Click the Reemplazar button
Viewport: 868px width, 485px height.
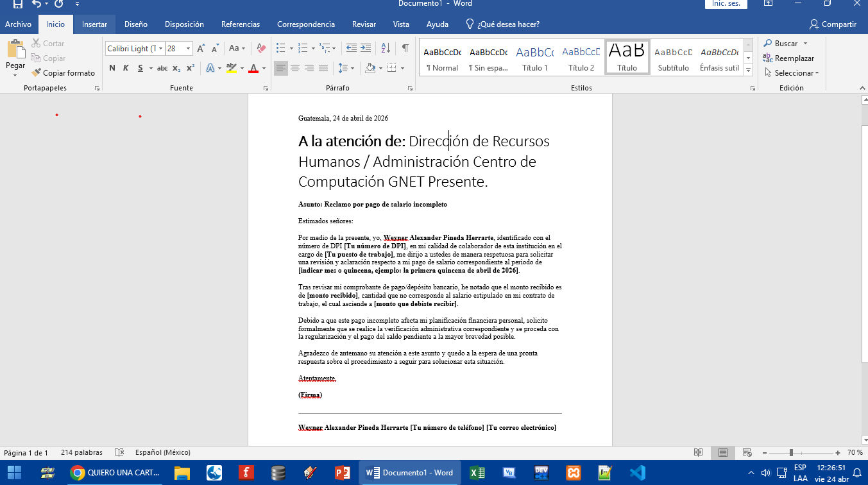788,58
